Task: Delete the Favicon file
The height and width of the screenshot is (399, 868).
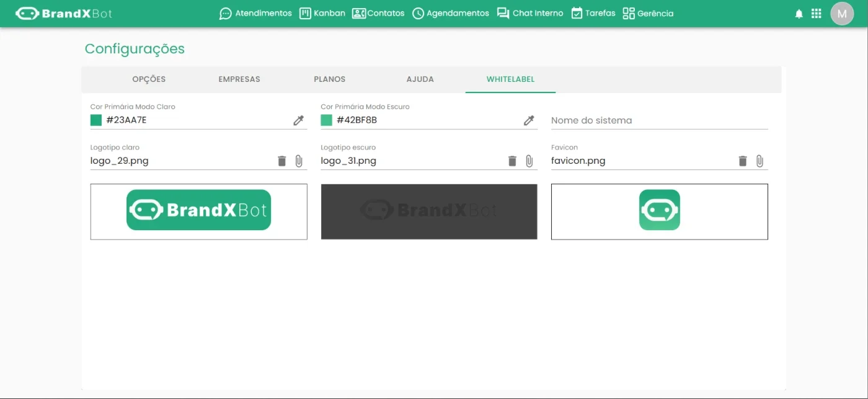Action: pos(743,161)
